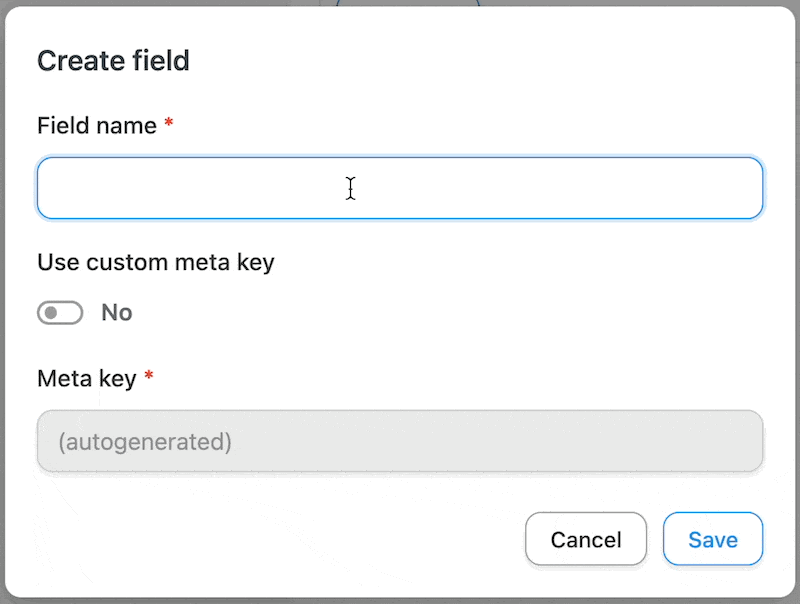
Task: Click the Create field dialog title
Action: [113, 61]
